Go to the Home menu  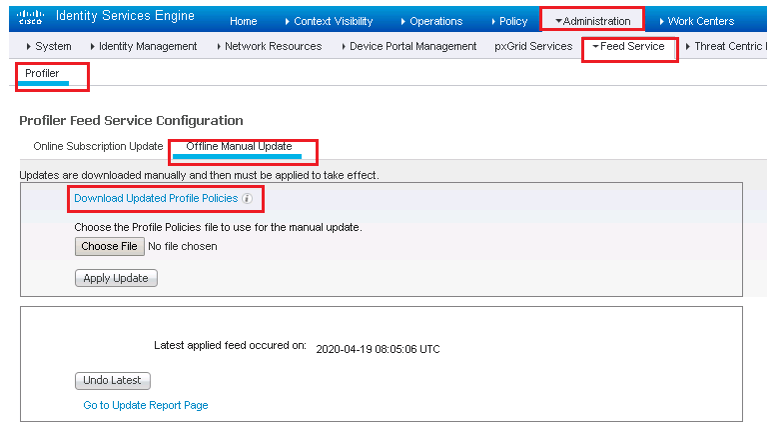point(243,21)
